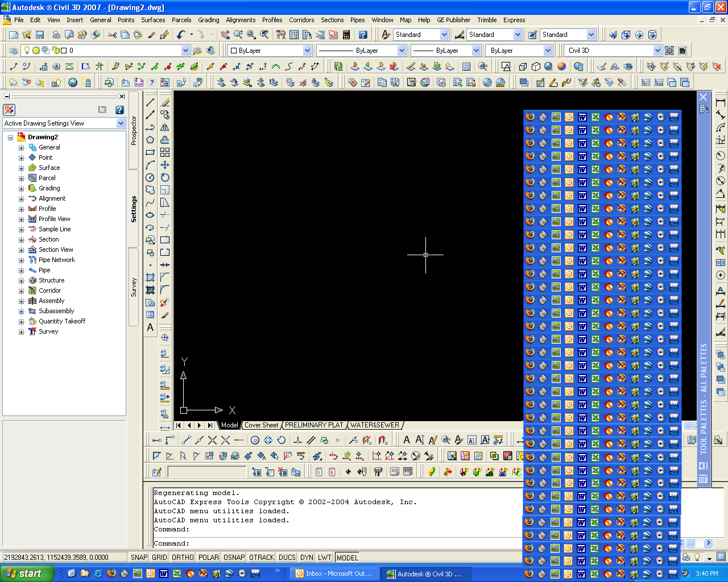Select the Circle draw tool
Viewport: 728px width, 582px height.
click(x=150, y=177)
